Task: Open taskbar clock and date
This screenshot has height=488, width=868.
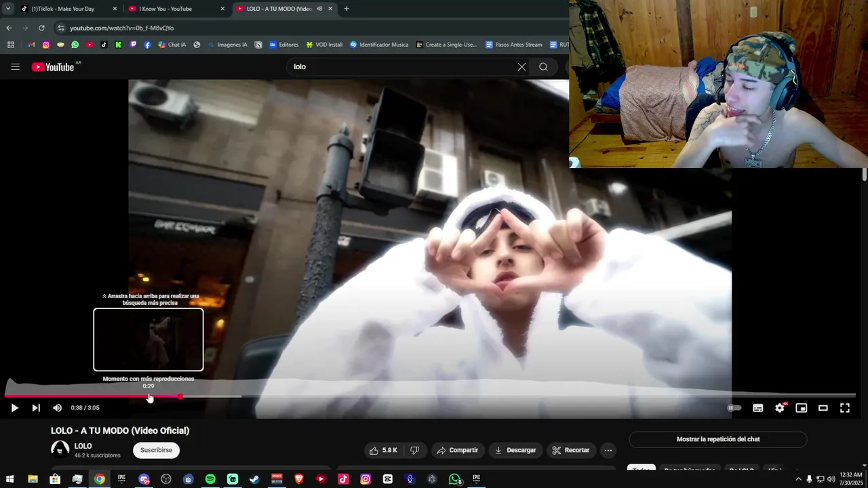Action: tap(850, 479)
